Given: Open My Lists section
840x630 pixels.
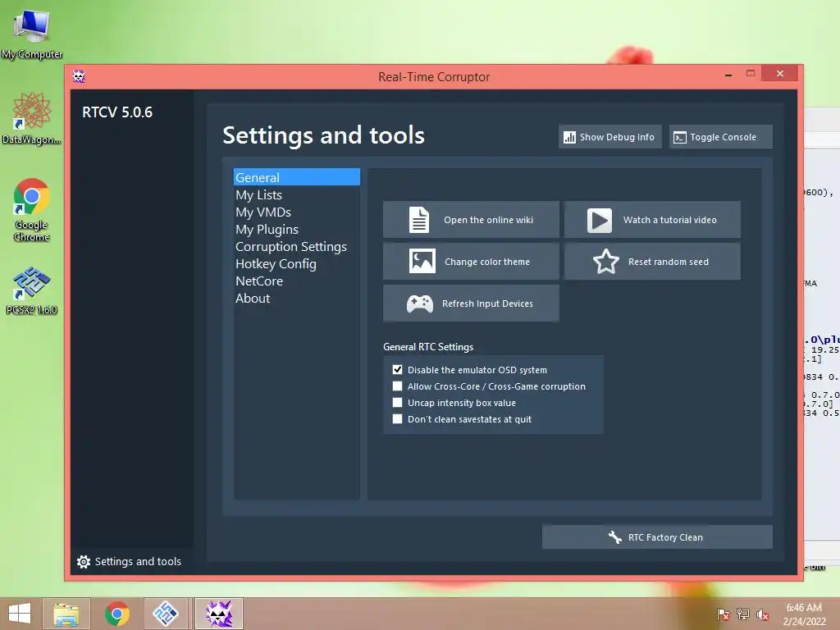Looking at the screenshot, I should click(x=297, y=195).
